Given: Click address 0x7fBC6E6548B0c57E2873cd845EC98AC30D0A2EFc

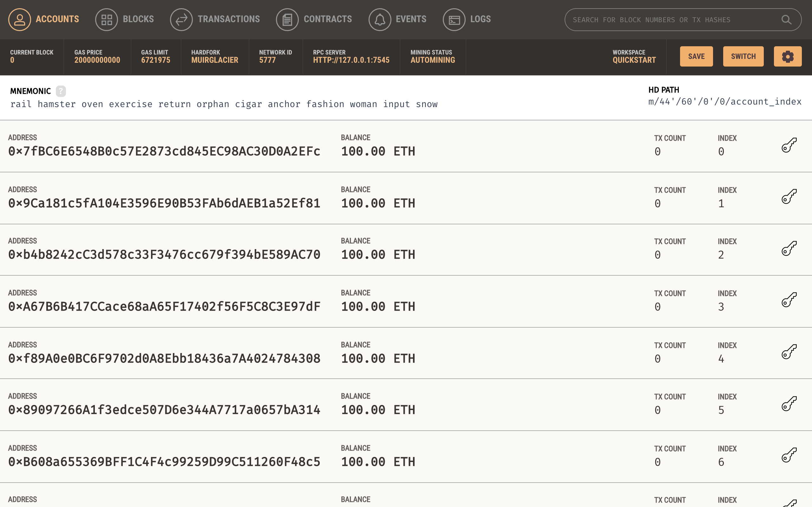Looking at the screenshot, I should tap(164, 151).
